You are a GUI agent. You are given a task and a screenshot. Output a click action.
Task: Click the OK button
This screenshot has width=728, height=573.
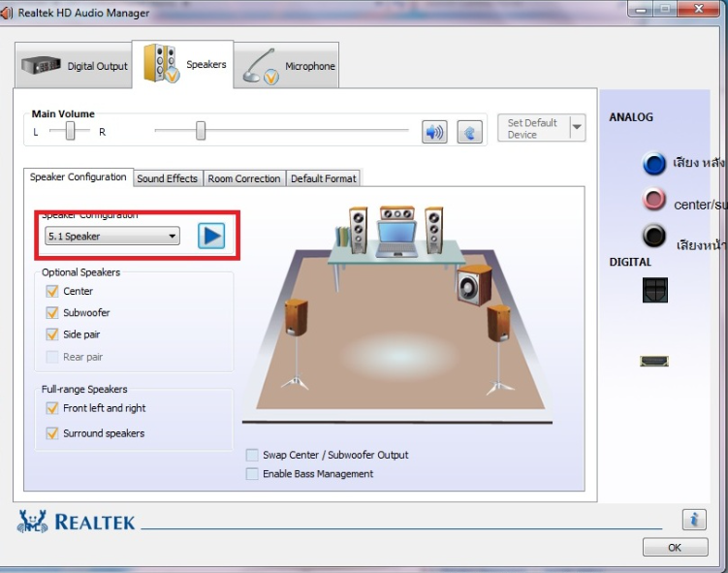click(x=675, y=548)
